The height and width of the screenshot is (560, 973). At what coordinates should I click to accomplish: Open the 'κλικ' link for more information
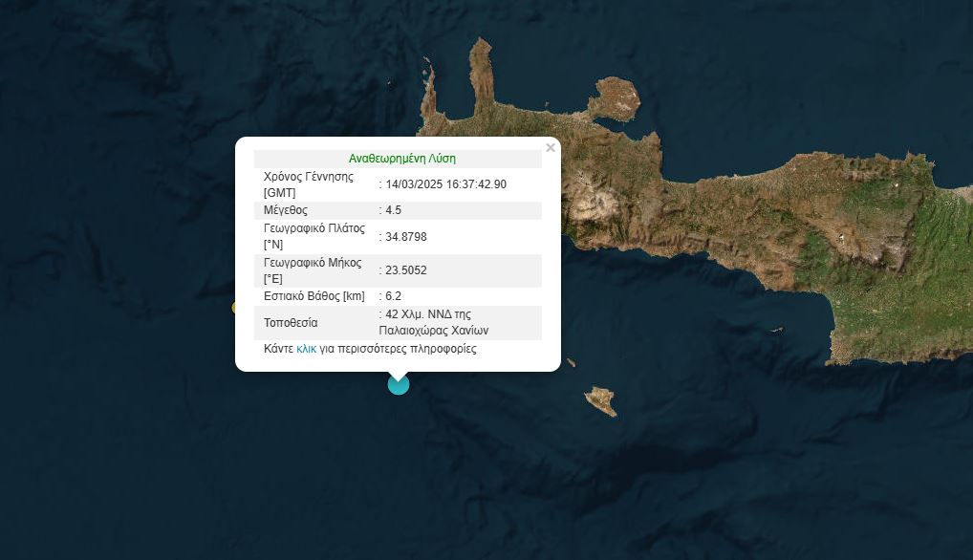coord(306,349)
